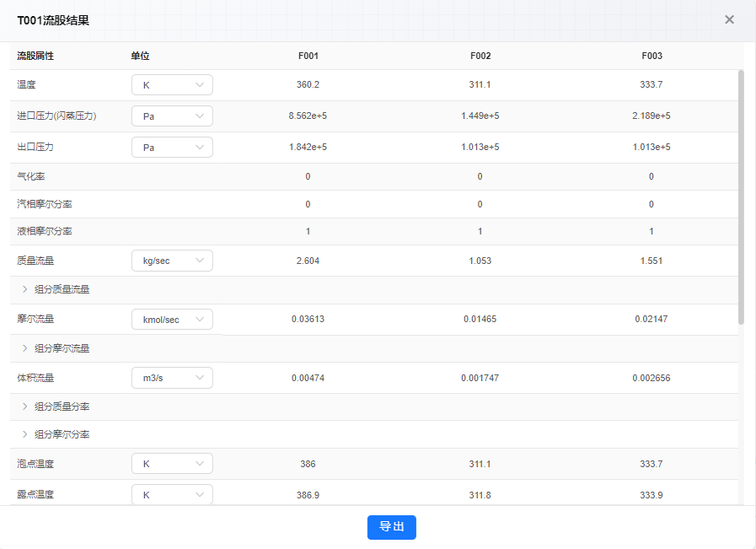The width and height of the screenshot is (756, 549).
Task: Open the 进口压力 unit dropdown showing Pa
Action: pyautogui.click(x=172, y=116)
